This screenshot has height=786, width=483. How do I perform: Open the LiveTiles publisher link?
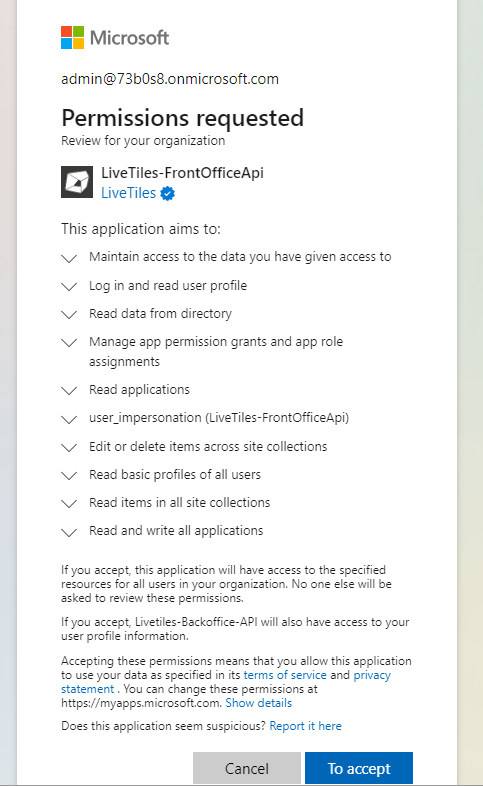[x=128, y=193]
